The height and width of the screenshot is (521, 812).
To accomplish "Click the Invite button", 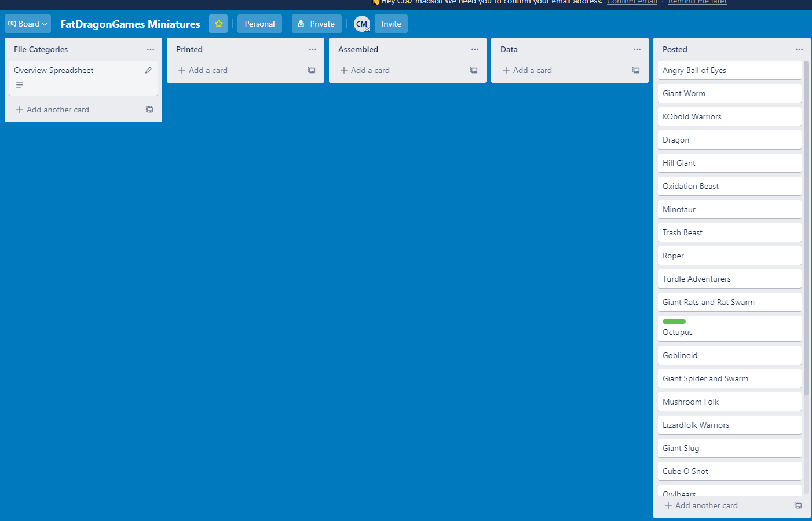I will point(391,24).
